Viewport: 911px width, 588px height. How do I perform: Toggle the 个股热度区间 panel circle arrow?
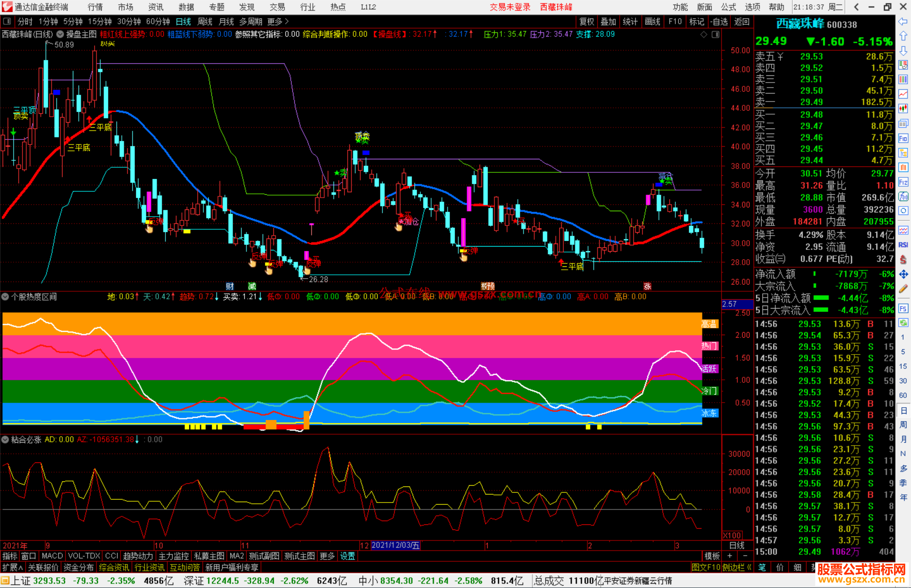(5, 297)
